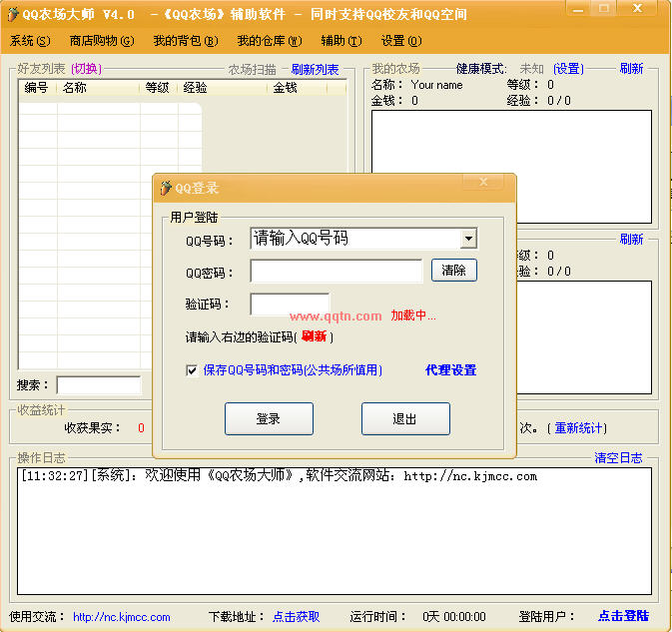Click 运行时间 0天 00:00:00 value
672x632 pixels.
point(454,617)
